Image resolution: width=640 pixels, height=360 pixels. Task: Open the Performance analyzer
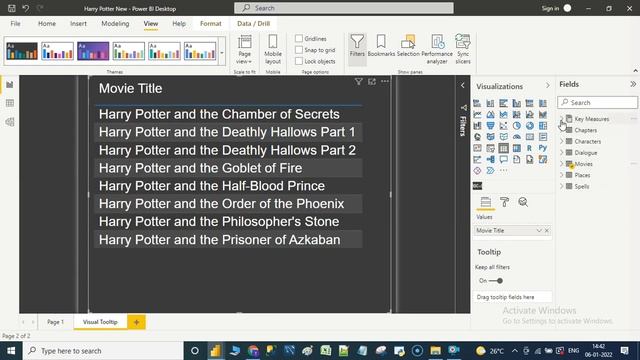(437, 49)
